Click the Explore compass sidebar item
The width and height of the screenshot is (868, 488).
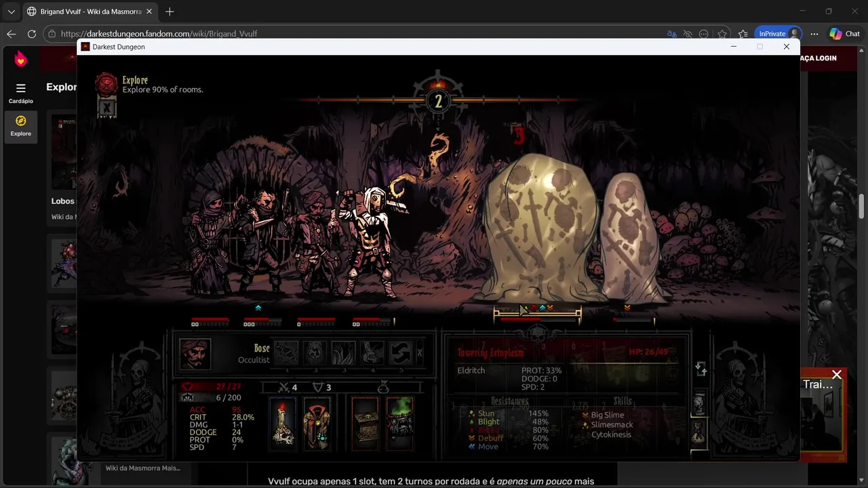click(21, 126)
